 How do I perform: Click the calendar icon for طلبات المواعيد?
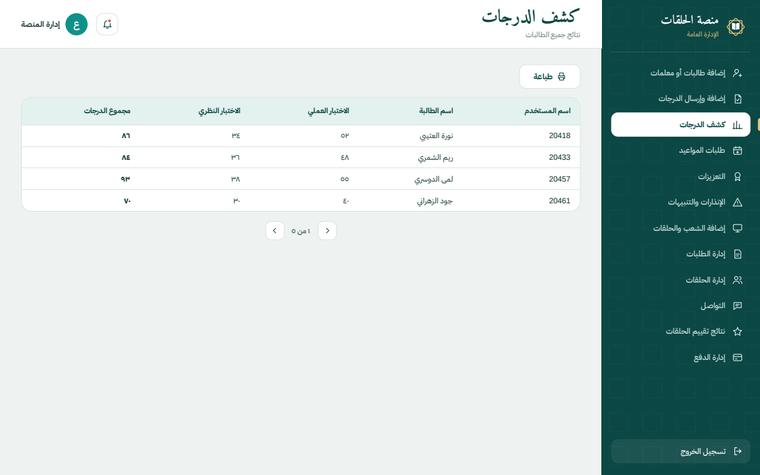[737, 151]
